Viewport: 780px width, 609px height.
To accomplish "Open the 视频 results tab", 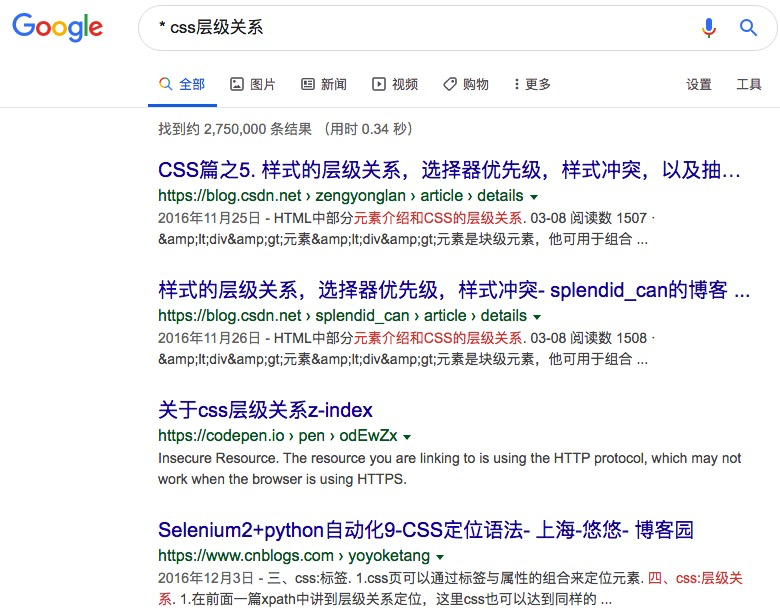I will tap(395, 84).
